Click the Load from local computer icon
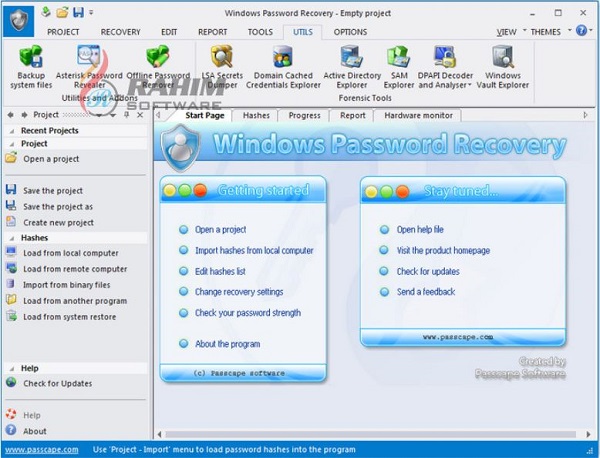 coord(11,252)
